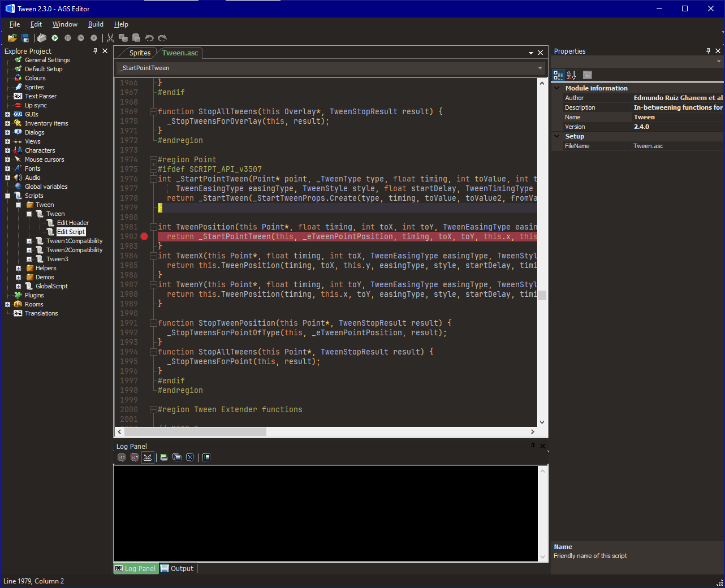This screenshot has height=588, width=725.
Task: Click the code editor vertical scrollbar thumb
Action: (x=542, y=295)
